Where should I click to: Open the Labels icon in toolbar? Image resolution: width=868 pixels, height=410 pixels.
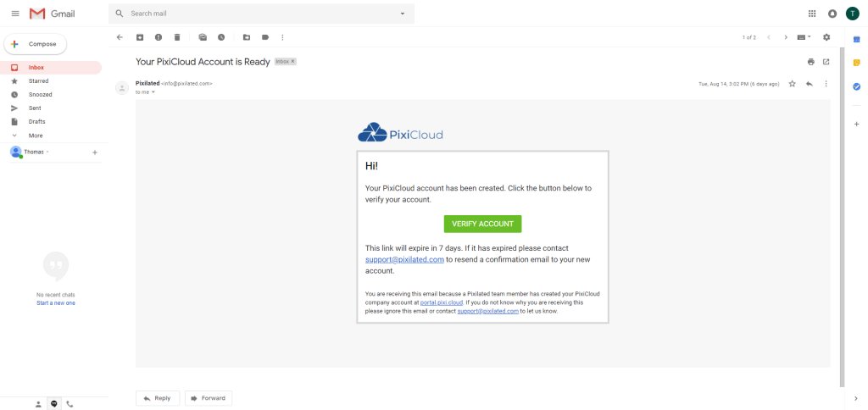coord(265,37)
